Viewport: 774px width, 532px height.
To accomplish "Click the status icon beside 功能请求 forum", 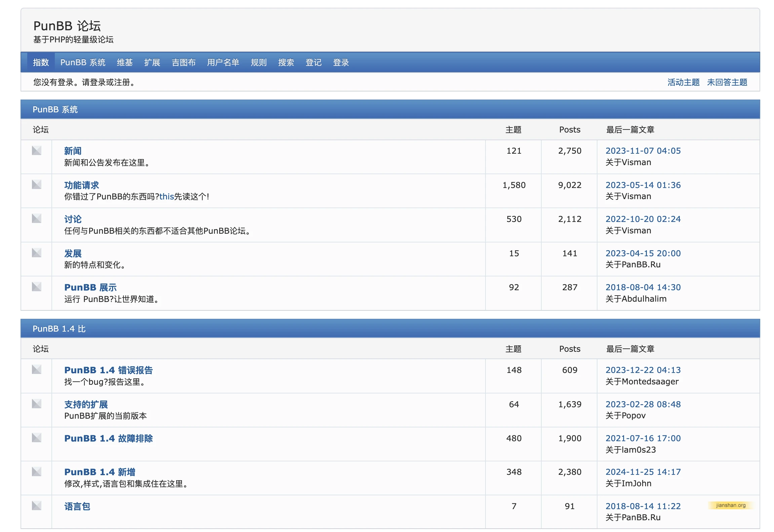I will (37, 184).
